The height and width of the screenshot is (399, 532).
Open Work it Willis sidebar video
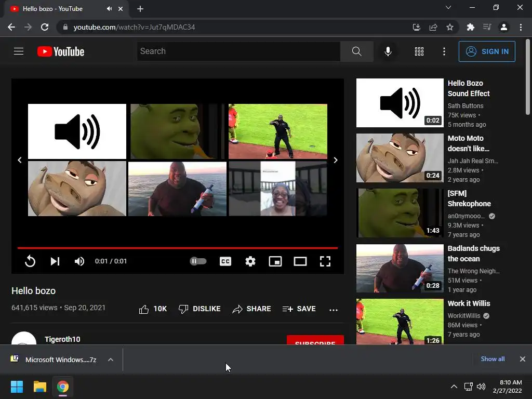click(400, 322)
